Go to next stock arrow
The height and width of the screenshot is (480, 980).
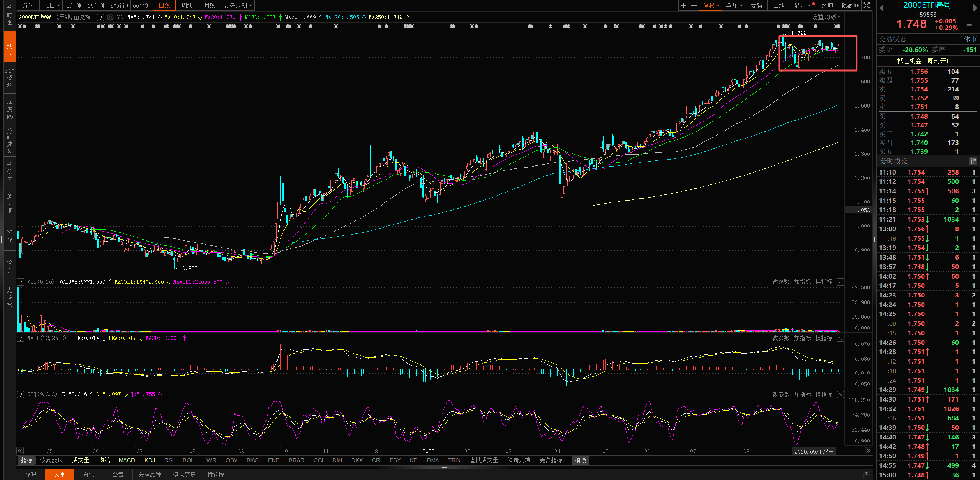[x=975, y=8]
